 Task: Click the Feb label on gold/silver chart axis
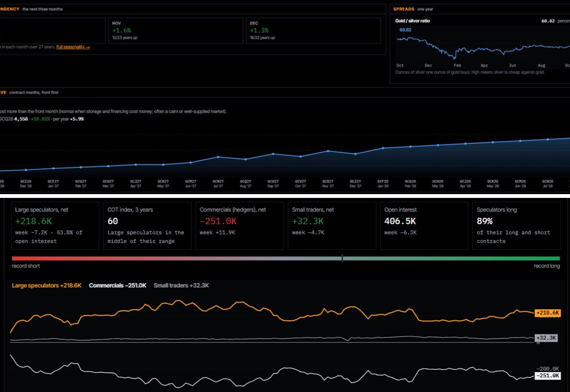click(457, 65)
